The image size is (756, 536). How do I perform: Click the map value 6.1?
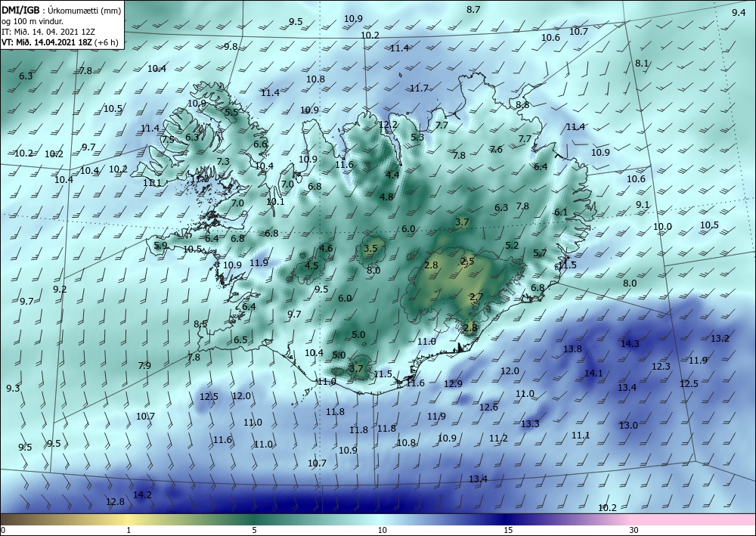[561, 212]
